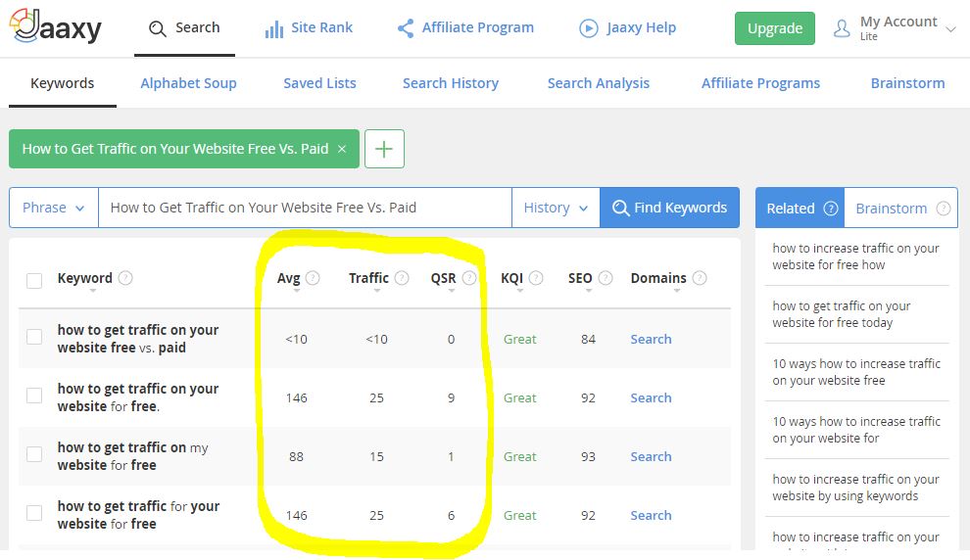Screen dimensions: 970x560
Task: Sort by the Keyword column header
Action: point(84,278)
